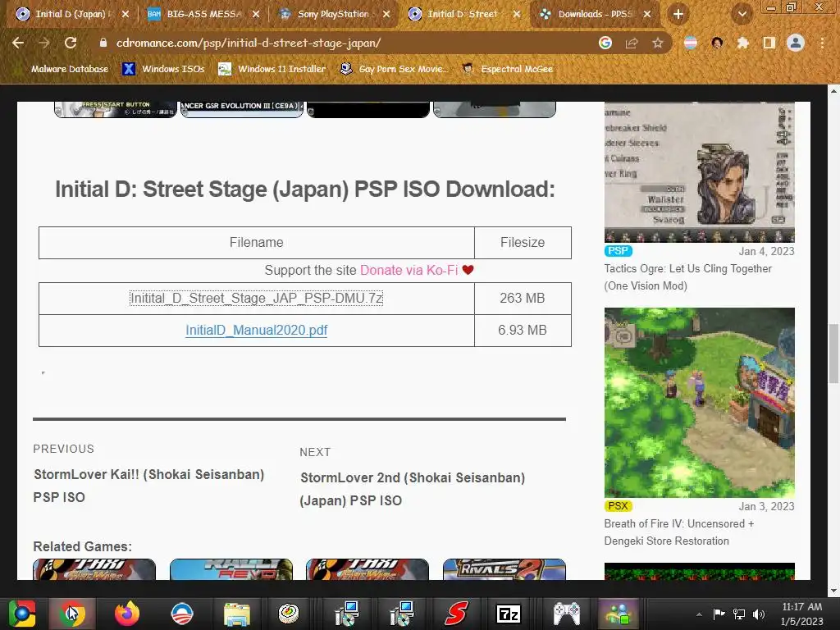840x630 pixels.
Task: Click the address bar URL
Action: pos(249,43)
